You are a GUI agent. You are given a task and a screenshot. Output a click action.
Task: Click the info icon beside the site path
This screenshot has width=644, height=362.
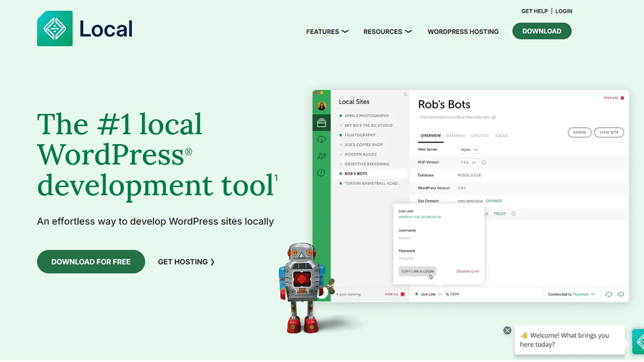click(494, 117)
